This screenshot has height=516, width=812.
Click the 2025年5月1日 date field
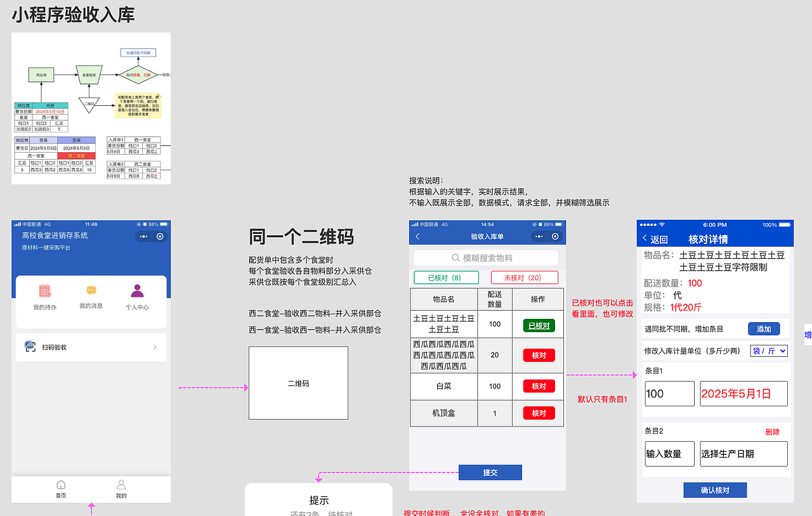coord(743,393)
